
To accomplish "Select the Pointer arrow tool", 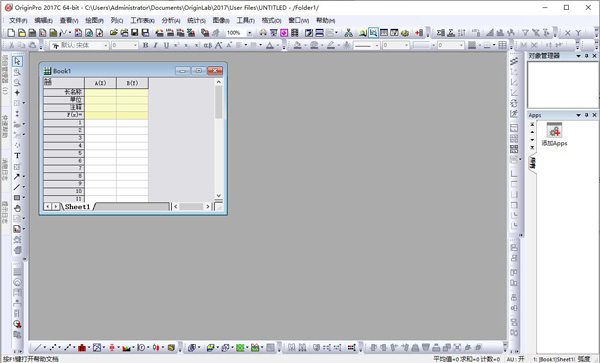I will [17, 61].
